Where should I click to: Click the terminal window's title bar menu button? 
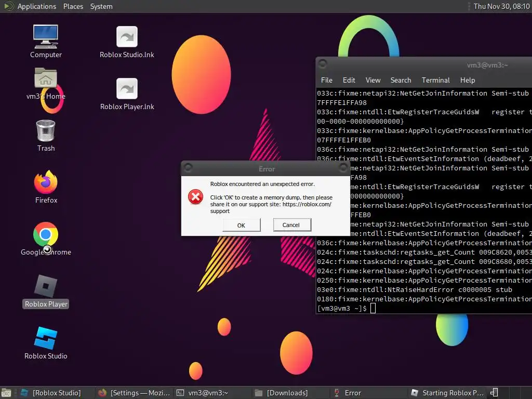coord(323,63)
